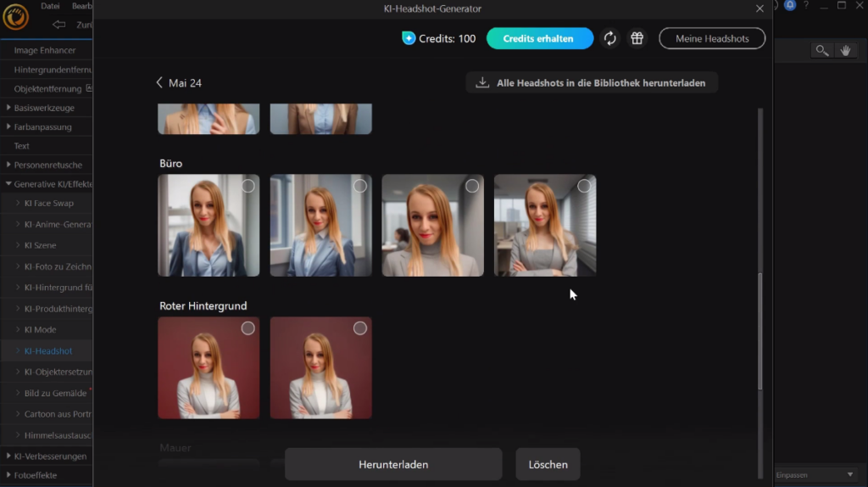Viewport: 868px width, 487px height.
Task: Select Text tool in sidebar
Action: pyautogui.click(x=21, y=146)
